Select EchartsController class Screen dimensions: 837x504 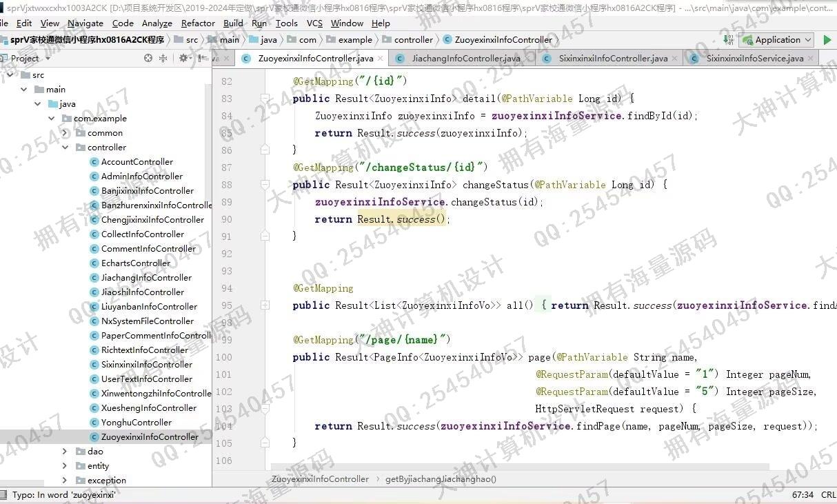(x=136, y=263)
